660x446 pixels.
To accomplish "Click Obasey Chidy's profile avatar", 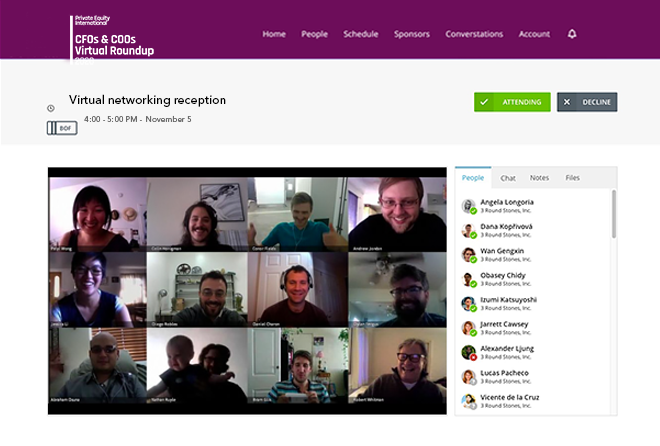I will click(468, 279).
